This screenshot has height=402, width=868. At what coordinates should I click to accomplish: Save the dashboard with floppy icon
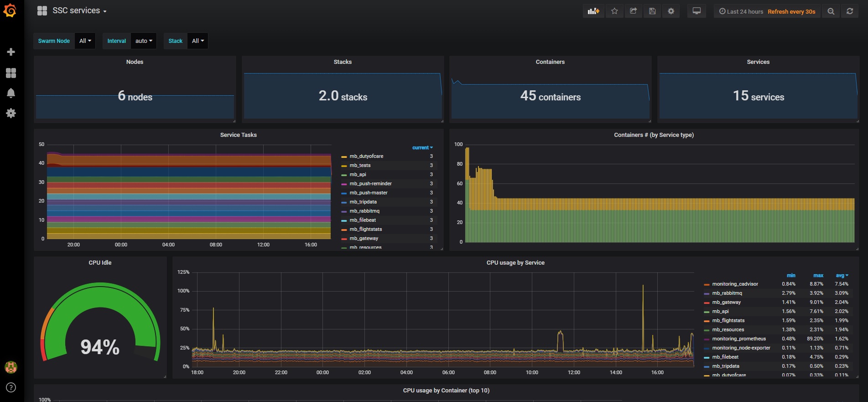652,11
